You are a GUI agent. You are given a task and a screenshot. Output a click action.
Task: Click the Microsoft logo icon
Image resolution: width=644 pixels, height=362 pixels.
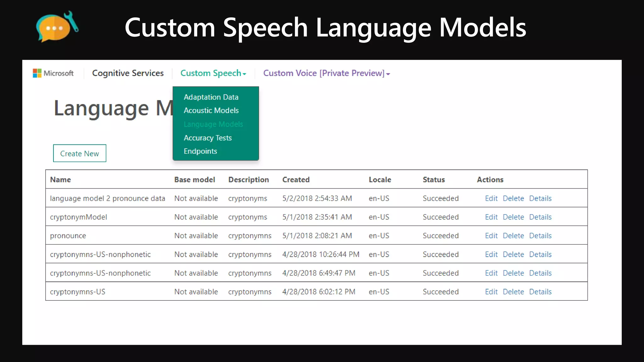tap(37, 73)
